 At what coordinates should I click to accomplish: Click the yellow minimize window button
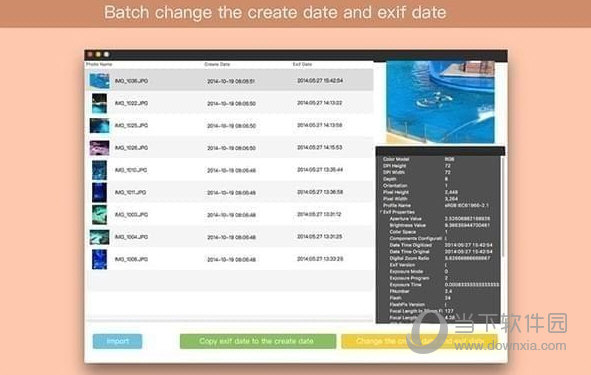(98, 55)
